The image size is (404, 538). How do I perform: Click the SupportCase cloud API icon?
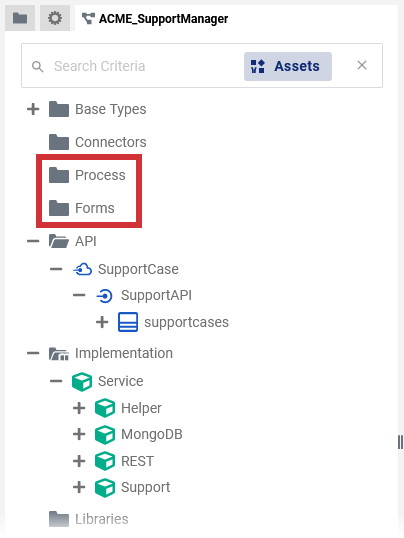pyautogui.click(x=82, y=269)
